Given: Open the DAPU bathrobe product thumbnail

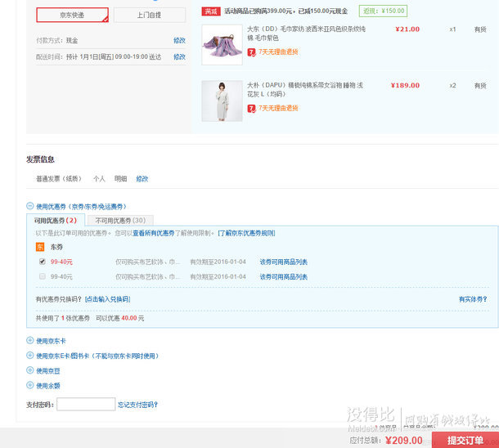Looking at the screenshot, I should [x=223, y=101].
